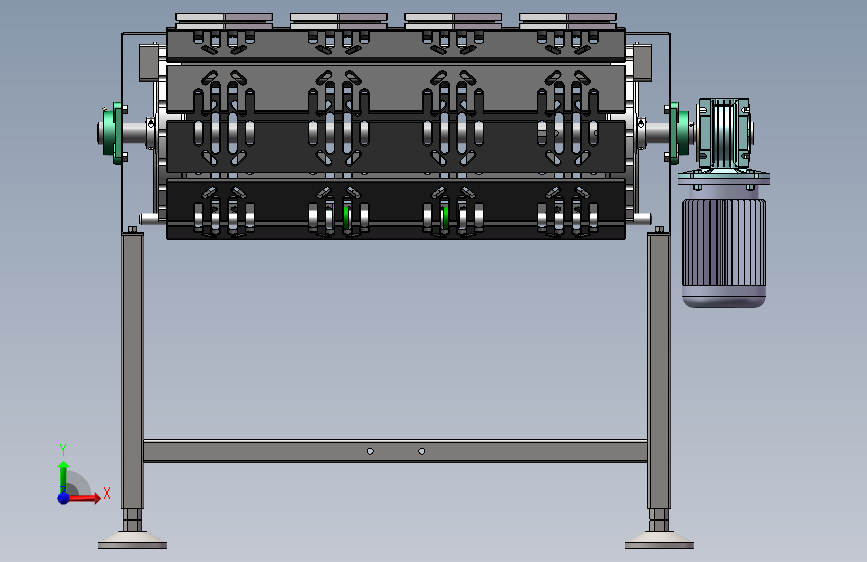The image size is (867, 562).
Task: Select the right leveling foot pad
Action: tap(659, 540)
